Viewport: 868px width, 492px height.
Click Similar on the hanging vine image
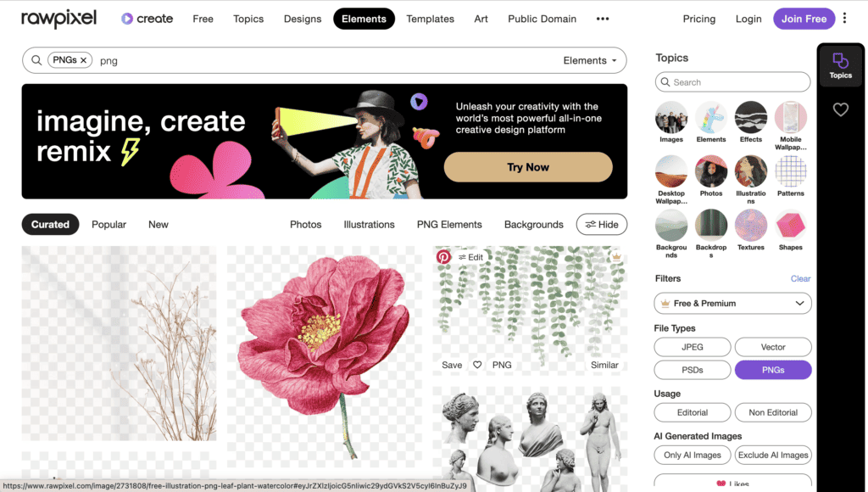tap(604, 365)
